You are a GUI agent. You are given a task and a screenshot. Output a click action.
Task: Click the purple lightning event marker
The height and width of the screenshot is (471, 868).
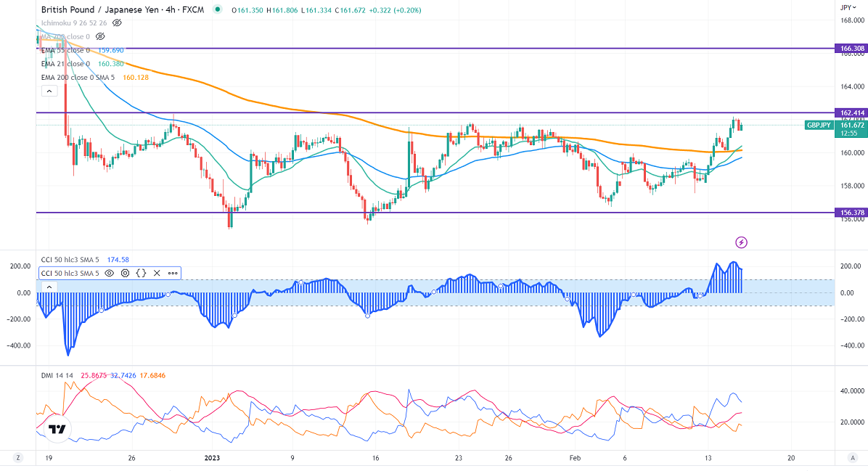click(741, 242)
